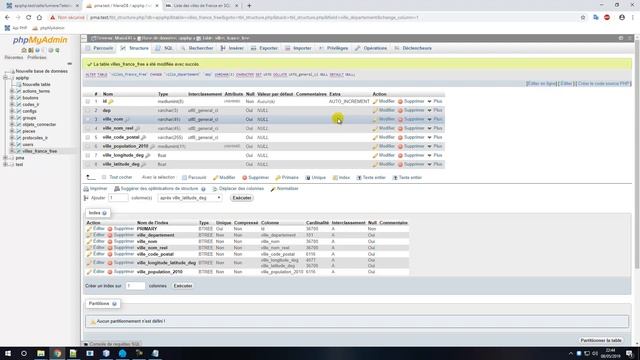The width and height of the screenshot is (640, 360).
Task: Click red Supprimer icon for ville_population_2010 index
Action: click(x=110, y=272)
